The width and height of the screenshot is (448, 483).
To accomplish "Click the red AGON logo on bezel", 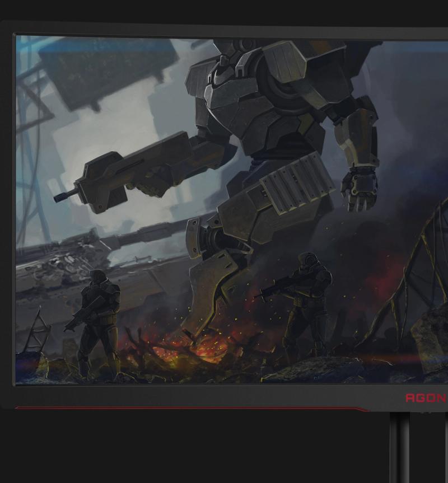I will 426,398.
